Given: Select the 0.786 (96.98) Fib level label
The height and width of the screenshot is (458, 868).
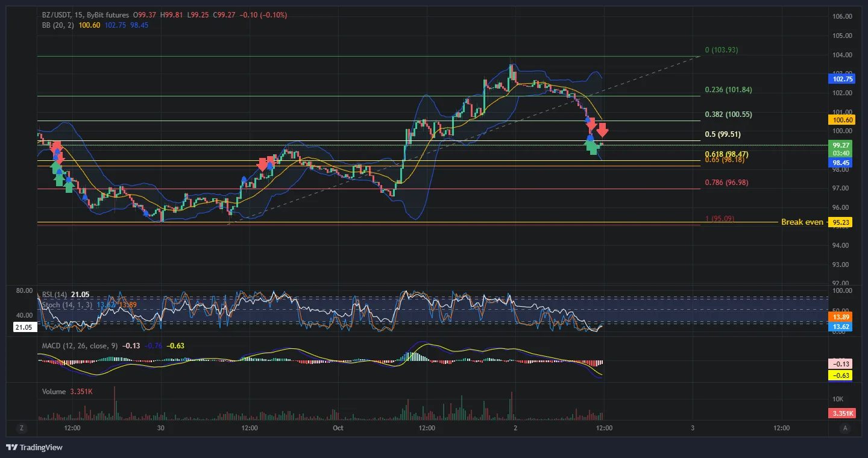Looking at the screenshot, I should tap(726, 182).
